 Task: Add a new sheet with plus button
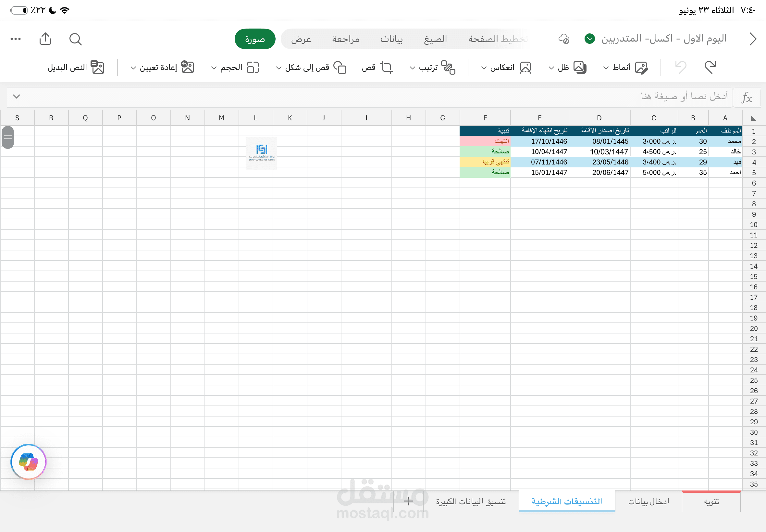(x=408, y=501)
